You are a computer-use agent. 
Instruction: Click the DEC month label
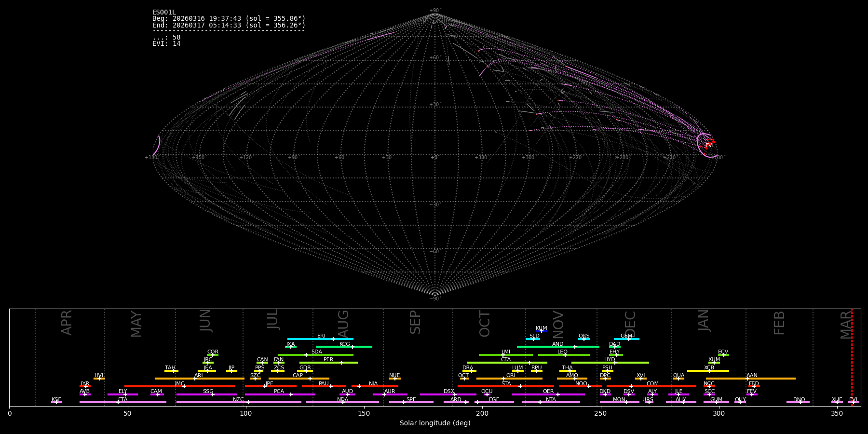(630, 324)
